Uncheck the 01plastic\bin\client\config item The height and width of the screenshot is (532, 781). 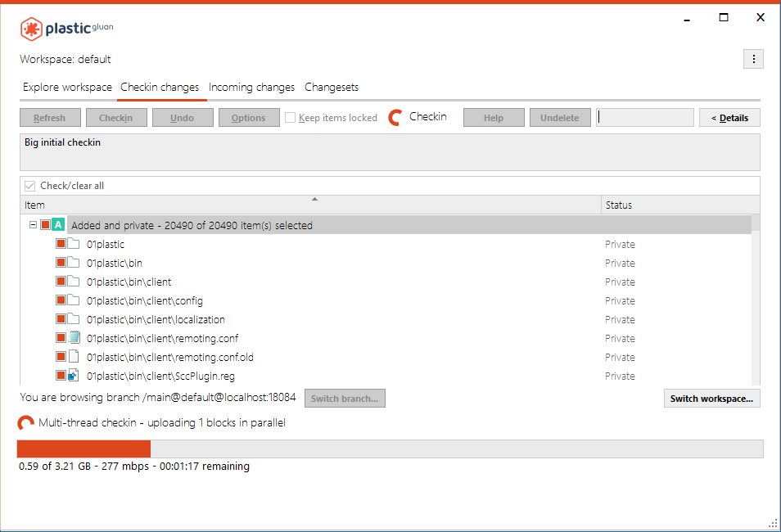pos(61,300)
